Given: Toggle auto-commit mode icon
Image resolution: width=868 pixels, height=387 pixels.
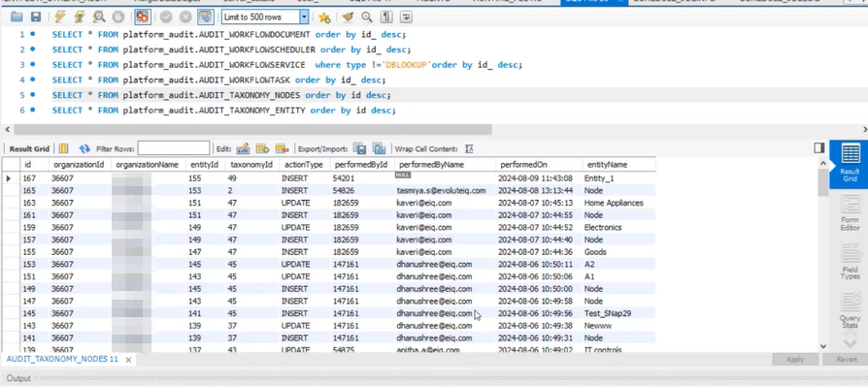Looking at the screenshot, I should 206,17.
